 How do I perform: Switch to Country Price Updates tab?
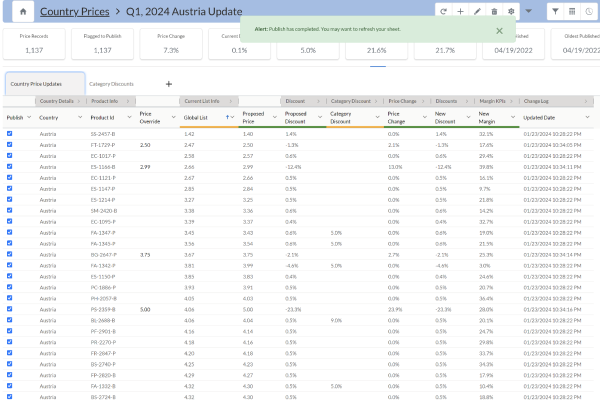45,83
